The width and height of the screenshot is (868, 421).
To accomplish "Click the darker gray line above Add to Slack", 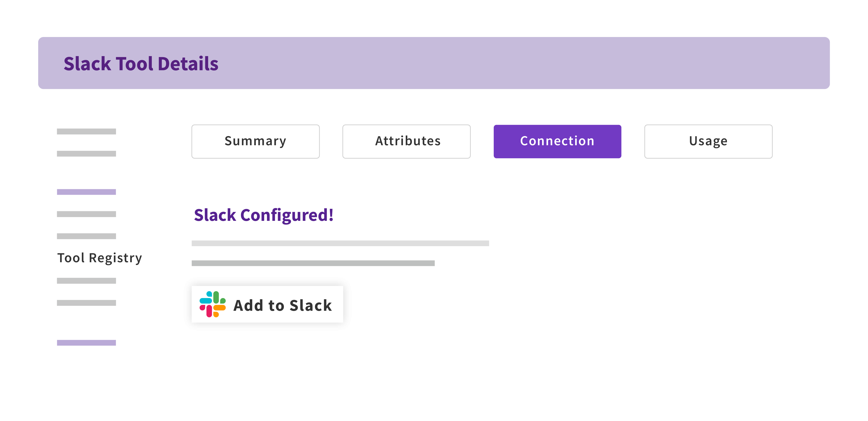I will tap(313, 263).
